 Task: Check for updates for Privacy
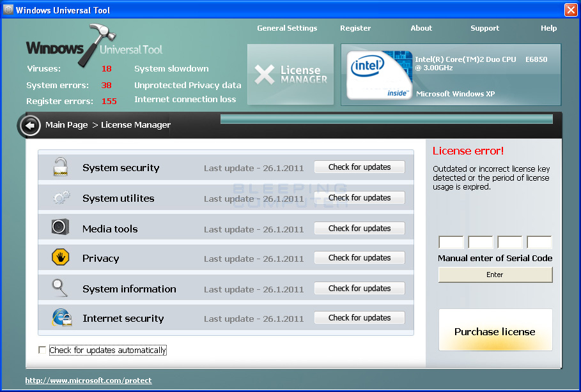coord(359,258)
